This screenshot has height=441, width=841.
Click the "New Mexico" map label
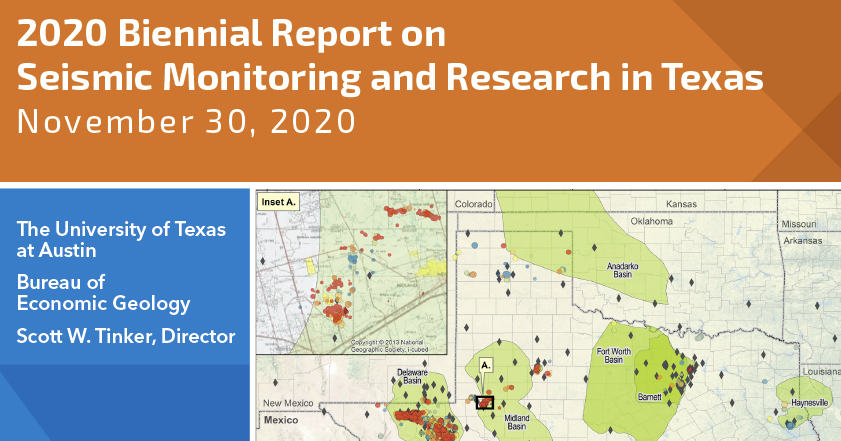(288, 403)
